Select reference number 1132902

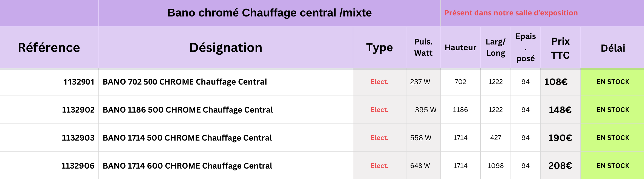point(78,110)
